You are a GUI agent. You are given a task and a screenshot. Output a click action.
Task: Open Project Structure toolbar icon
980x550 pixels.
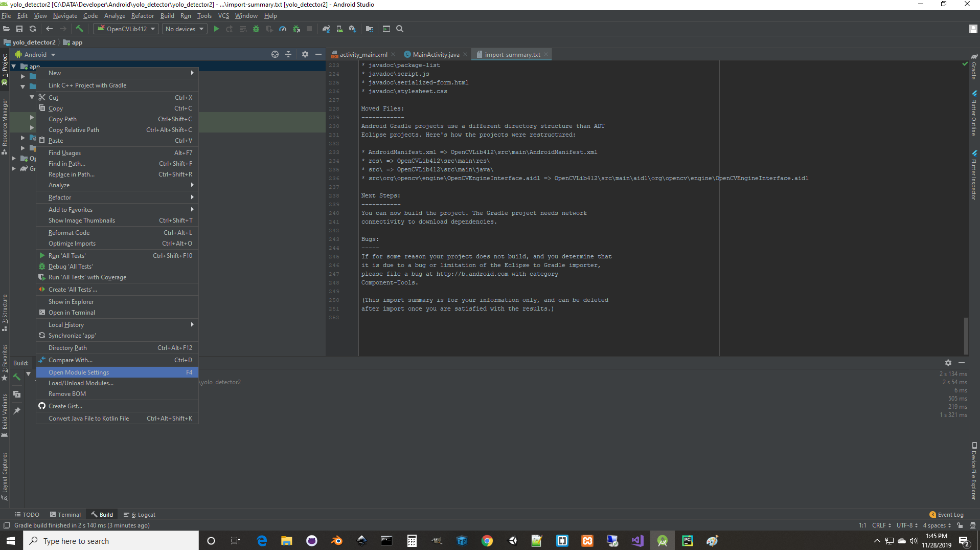coord(370,29)
